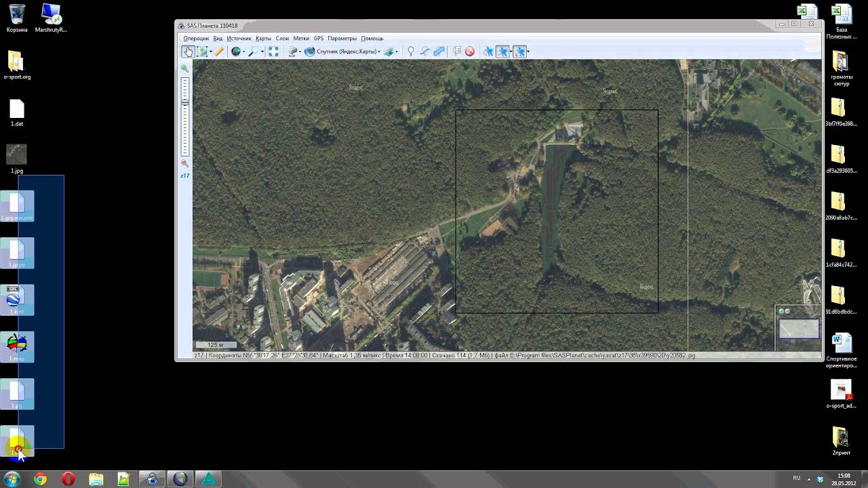Image resolution: width=868 pixels, height=488 pixels.
Task: Click zoom in magnifier above slider
Action: 184,69
